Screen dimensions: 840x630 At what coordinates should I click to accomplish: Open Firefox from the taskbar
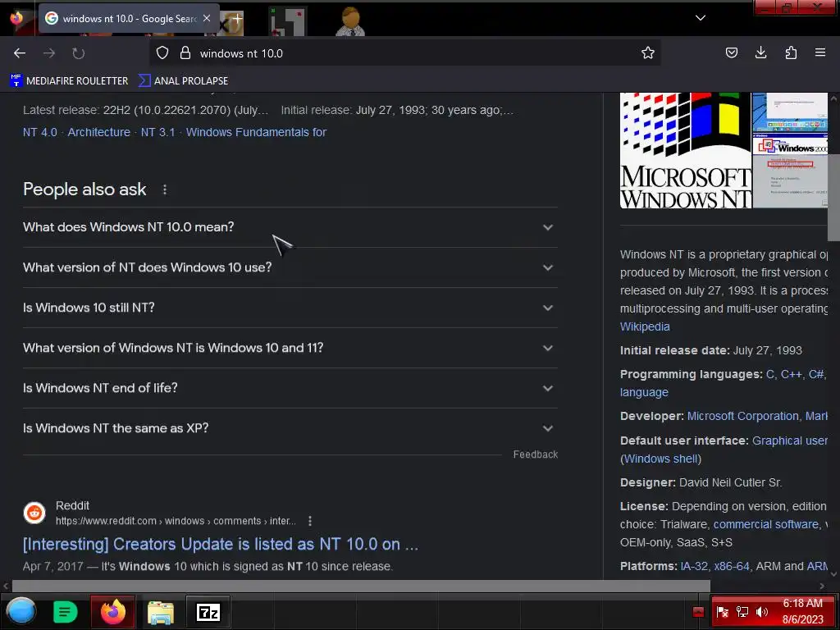(112, 612)
